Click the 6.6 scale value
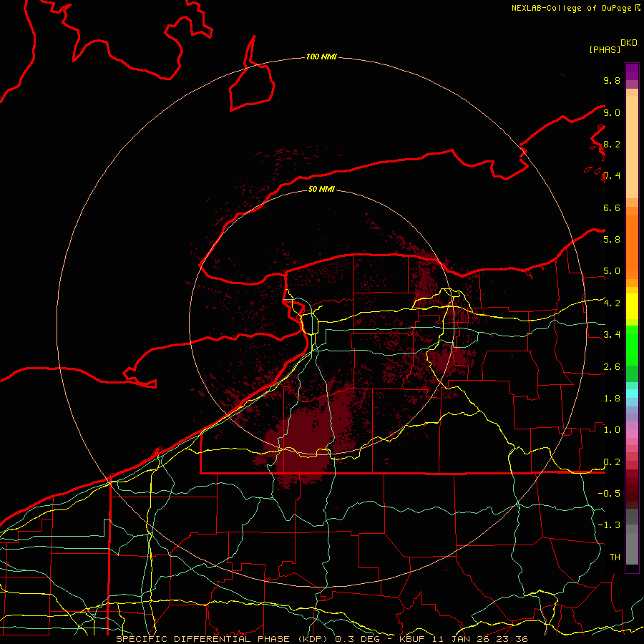Screen dimensions: 644x644 point(612,208)
